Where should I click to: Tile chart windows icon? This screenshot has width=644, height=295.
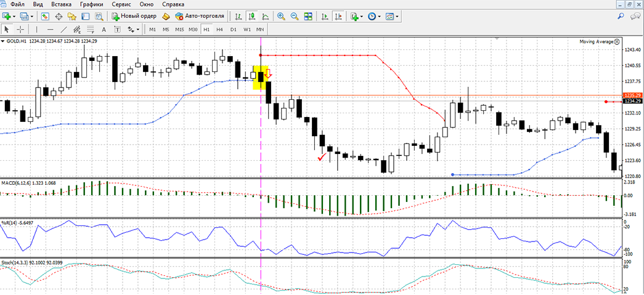[308, 17]
